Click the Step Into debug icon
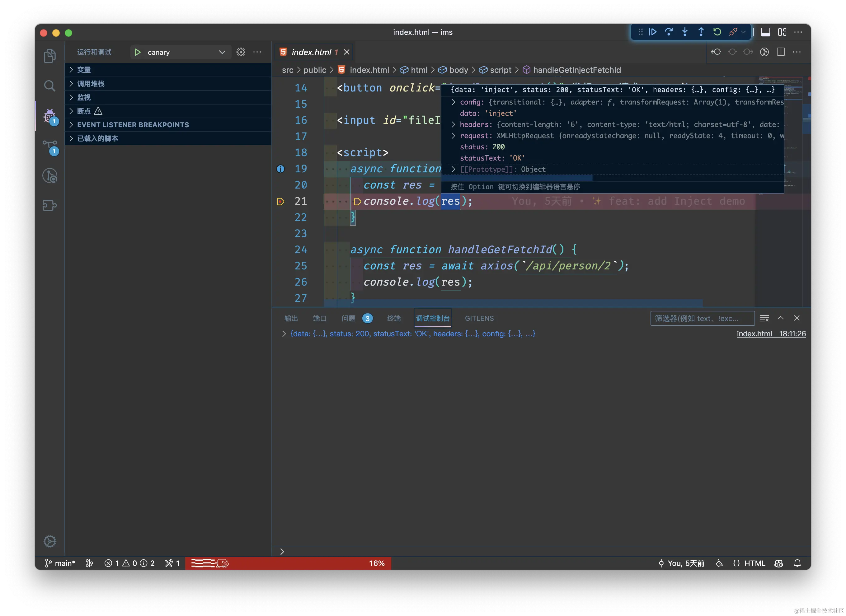 click(x=685, y=32)
